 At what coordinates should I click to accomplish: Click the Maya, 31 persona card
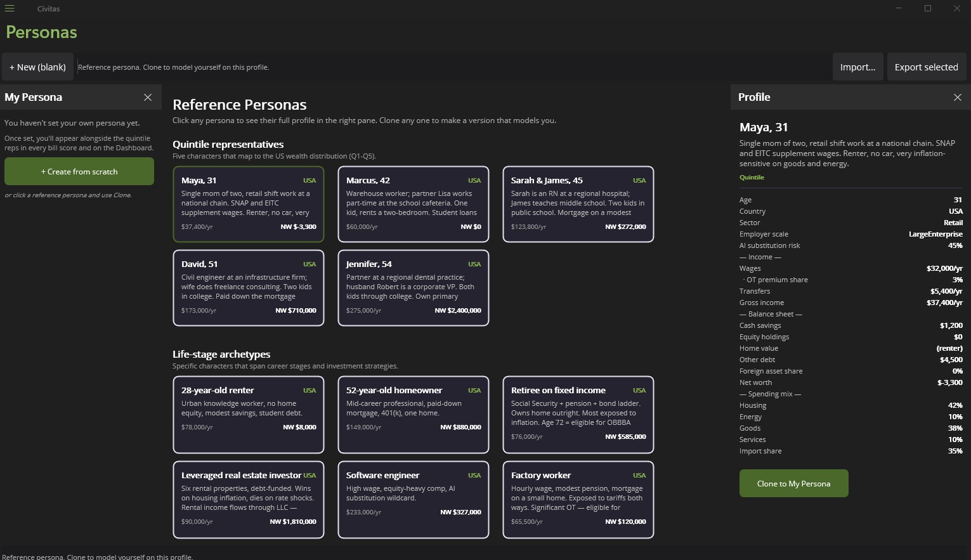click(x=249, y=204)
